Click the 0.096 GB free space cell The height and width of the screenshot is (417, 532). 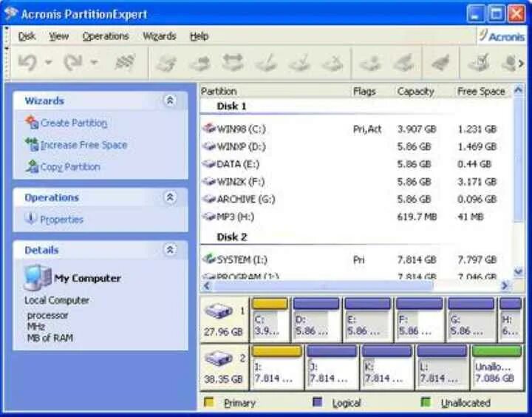pos(477,199)
